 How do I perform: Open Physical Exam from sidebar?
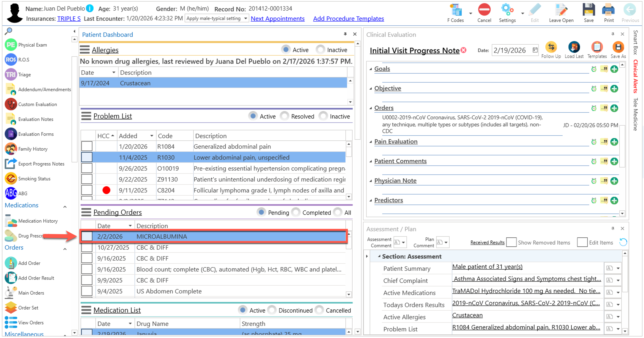click(x=32, y=45)
